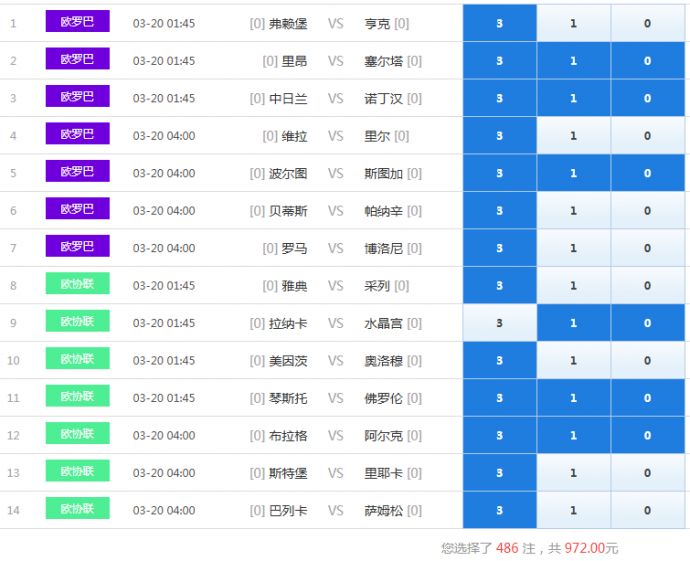Select the '1' draw cell for 巴列卡 vs 萨姆松

tap(573, 510)
